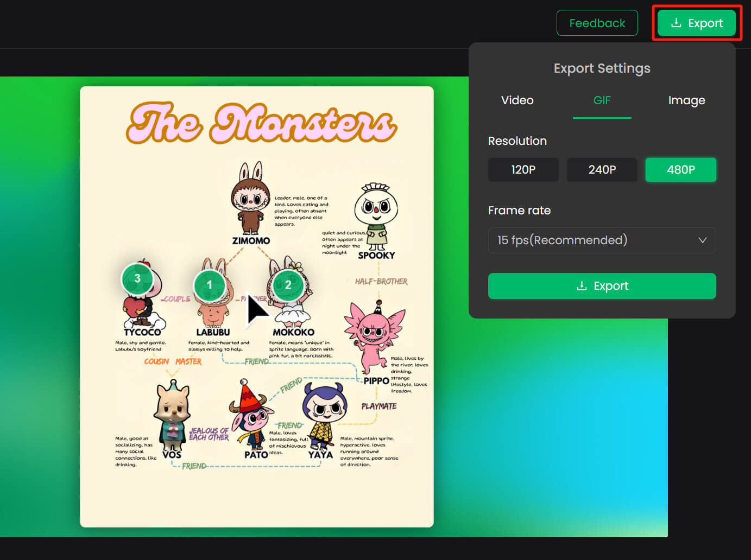Click the top Export button in header
This screenshot has width=751, height=560.
pyautogui.click(x=697, y=23)
